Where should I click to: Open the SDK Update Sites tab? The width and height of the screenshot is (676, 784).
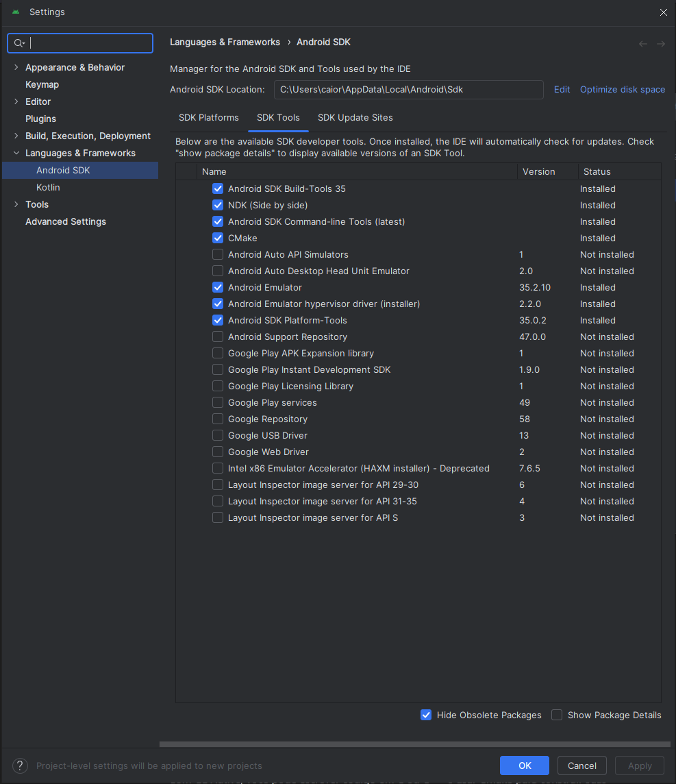click(x=355, y=118)
